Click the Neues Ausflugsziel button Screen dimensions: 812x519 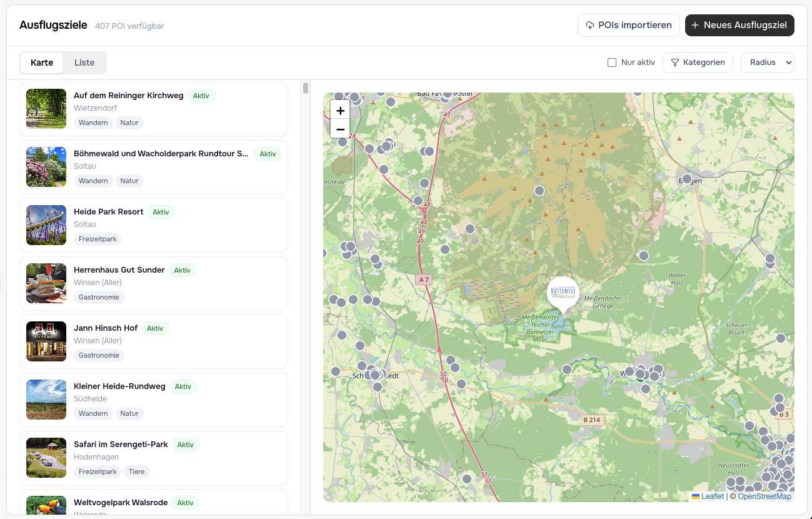click(x=739, y=26)
